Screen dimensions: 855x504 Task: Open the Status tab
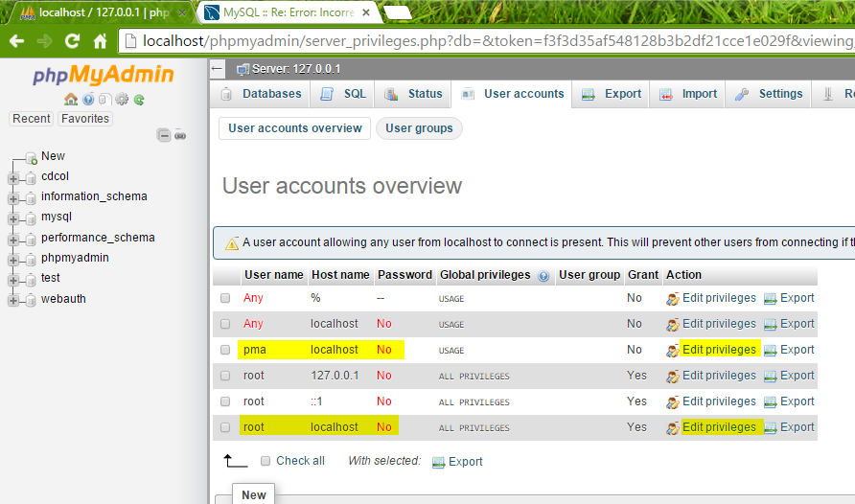coord(413,94)
